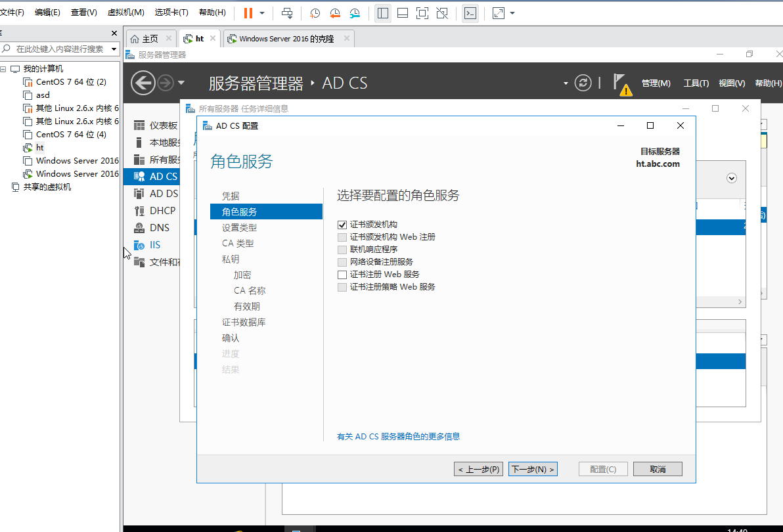
Task: Go to the CA 类型 wizard step
Action: [x=238, y=244]
